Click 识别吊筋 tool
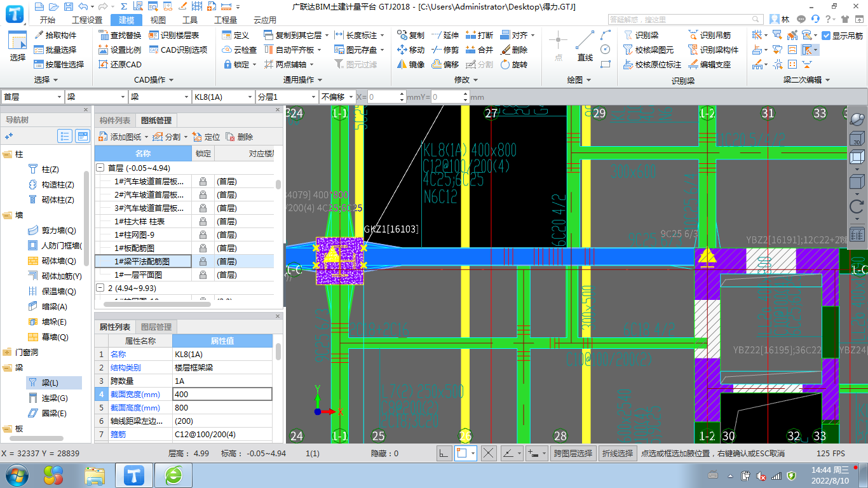This screenshot has width=868, height=488. [709, 35]
